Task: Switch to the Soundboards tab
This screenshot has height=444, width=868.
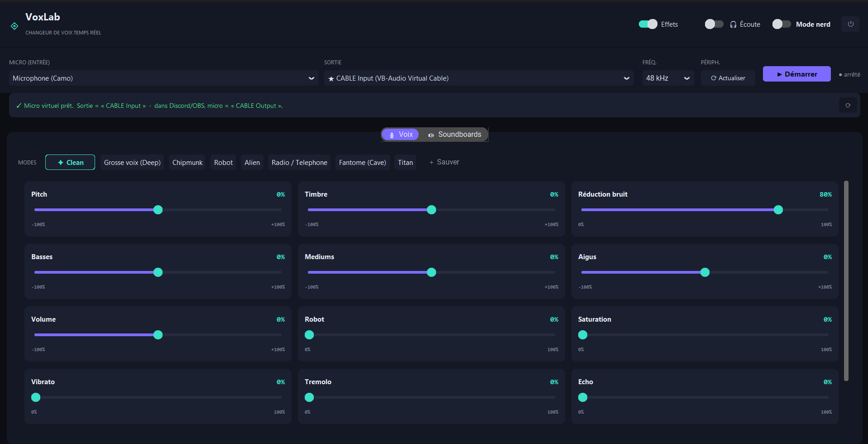Action: pos(455,134)
